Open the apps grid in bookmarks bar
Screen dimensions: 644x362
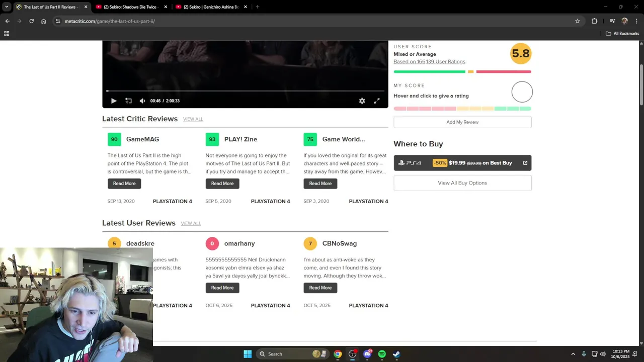pyautogui.click(x=7, y=34)
